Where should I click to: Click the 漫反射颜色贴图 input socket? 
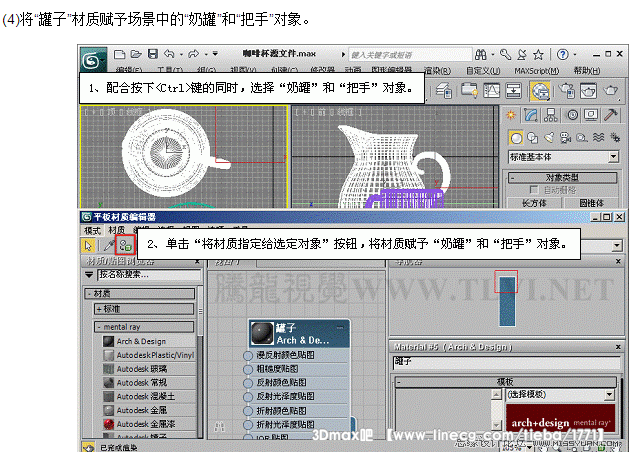tap(248, 356)
